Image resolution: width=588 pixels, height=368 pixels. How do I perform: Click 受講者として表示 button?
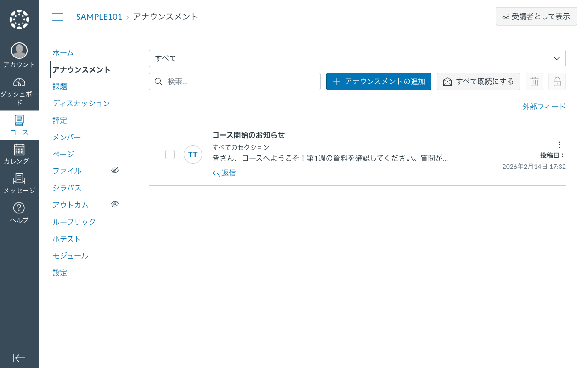(x=536, y=16)
